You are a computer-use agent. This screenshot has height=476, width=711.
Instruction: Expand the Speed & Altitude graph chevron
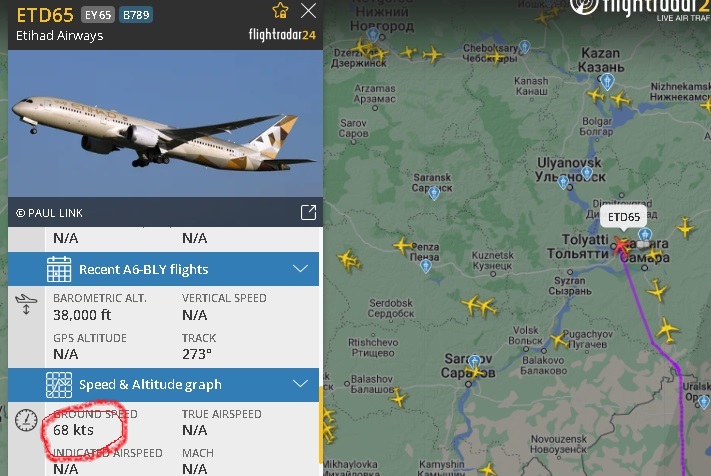click(300, 384)
